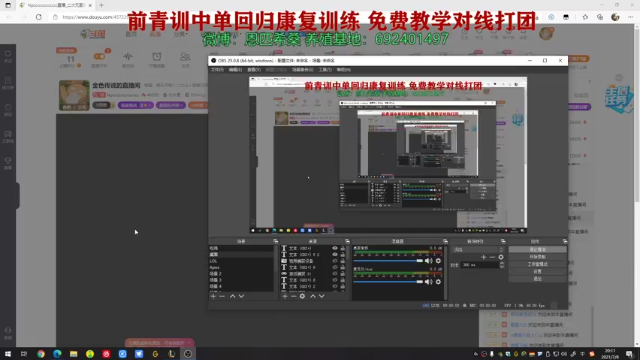
Task: Expand the collapsed Douyu sidebar handle
Action: pos(18,196)
